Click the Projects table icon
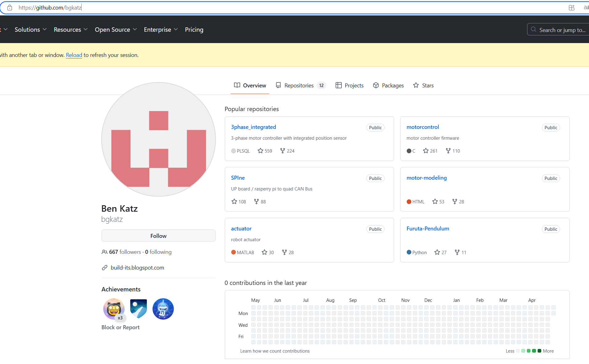 pyautogui.click(x=338, y=85)
